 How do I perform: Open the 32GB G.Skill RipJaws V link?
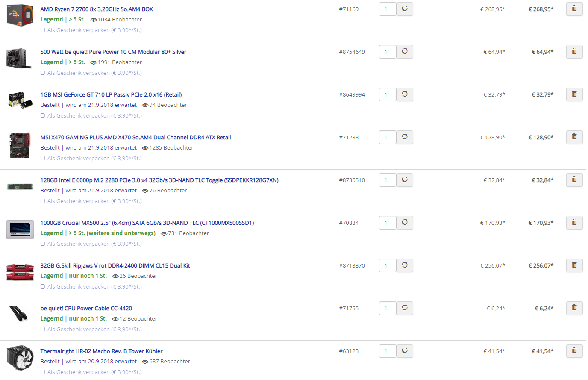tap(115, 265)
